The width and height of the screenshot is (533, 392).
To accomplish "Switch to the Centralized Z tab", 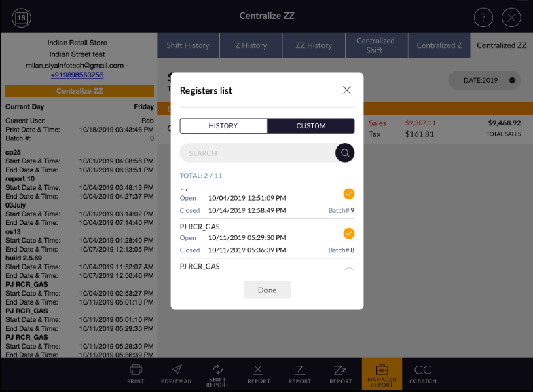I will [x=439, y=45].
